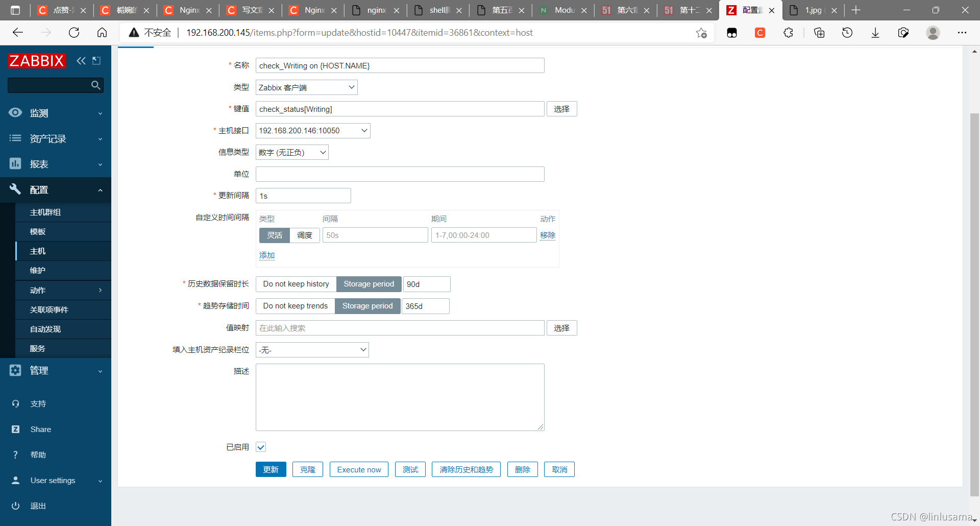The width and height of the screenshot is (980, 526).
Task: Open the browser extensions puzzle icon
Action: (788, 33)
